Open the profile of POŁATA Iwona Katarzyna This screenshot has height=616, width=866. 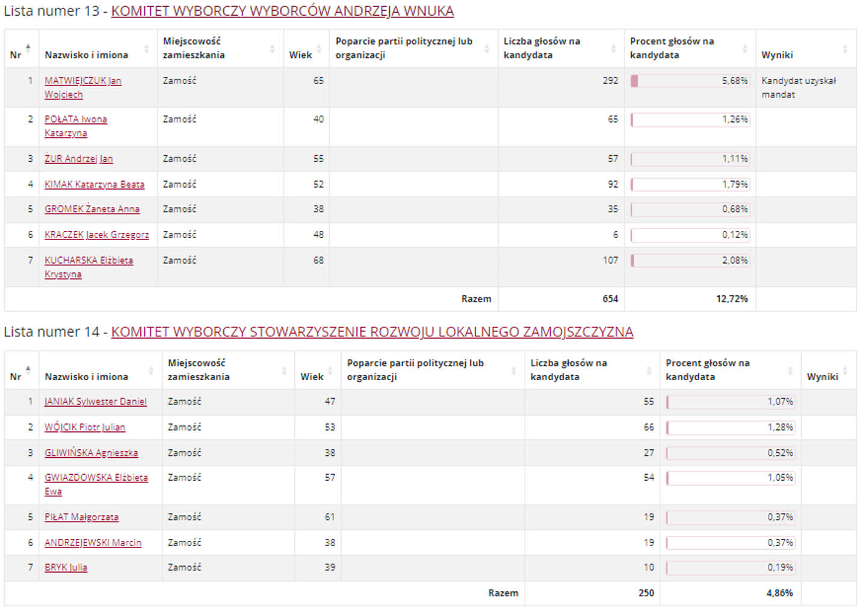tap(76, 120)
